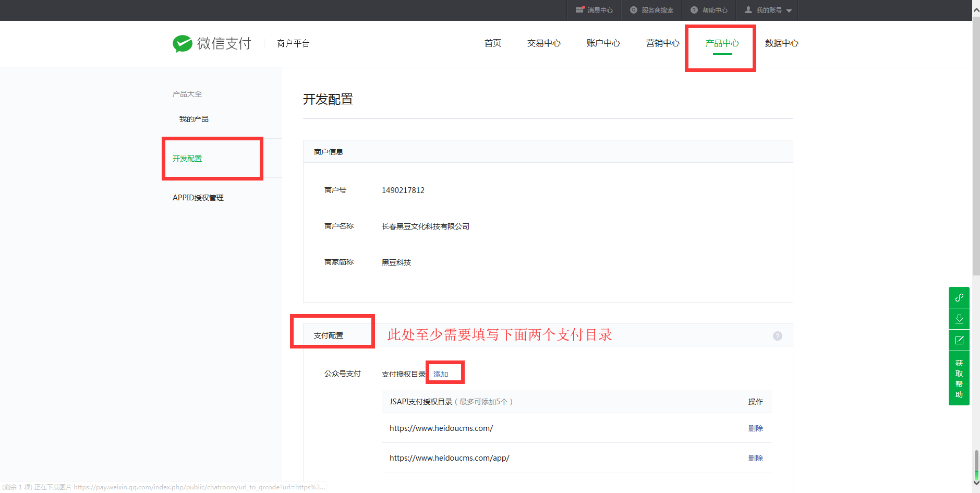This screenshot has width=980, height=493.
Task: Click the 产品大全 sidebar heading
Action: click(187, 94)
